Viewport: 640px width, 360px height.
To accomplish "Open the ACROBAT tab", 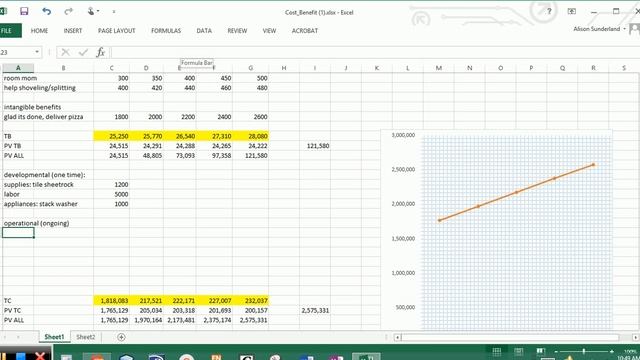I will (x=304, y=31).
